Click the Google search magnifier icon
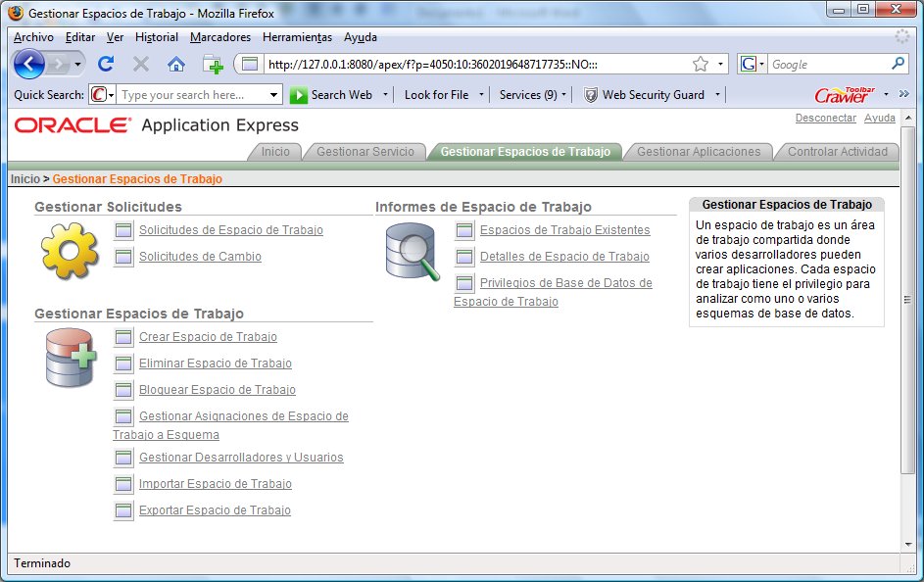Screen dimensions: 924x582 [899, 64]
